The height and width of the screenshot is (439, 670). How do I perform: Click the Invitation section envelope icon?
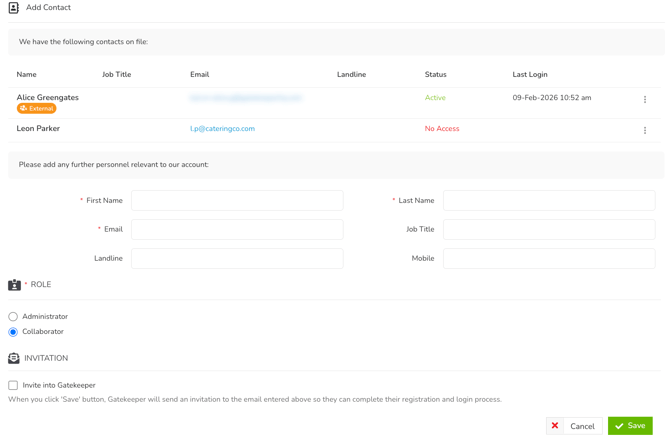click(x=14, y=358)
